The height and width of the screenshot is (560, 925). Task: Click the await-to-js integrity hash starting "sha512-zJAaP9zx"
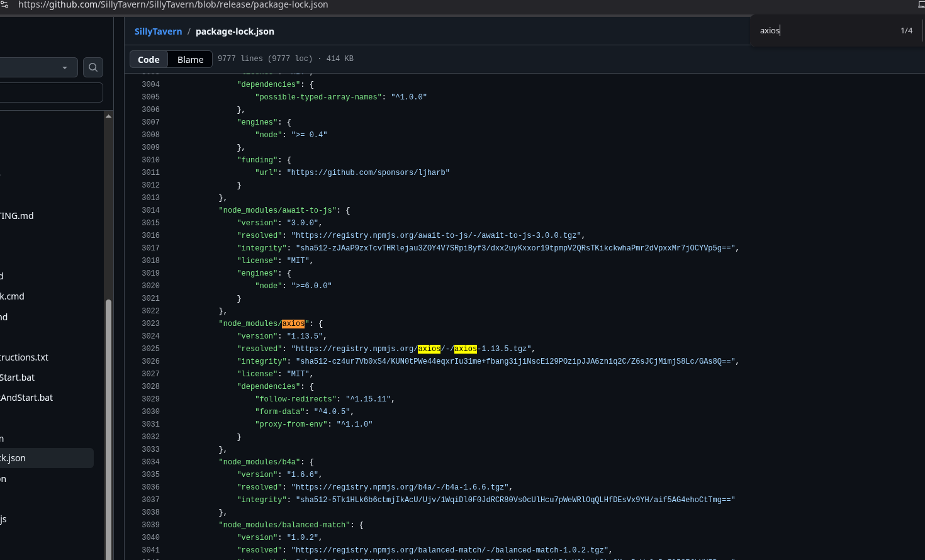pyautogui.click(x=515, y=248)
